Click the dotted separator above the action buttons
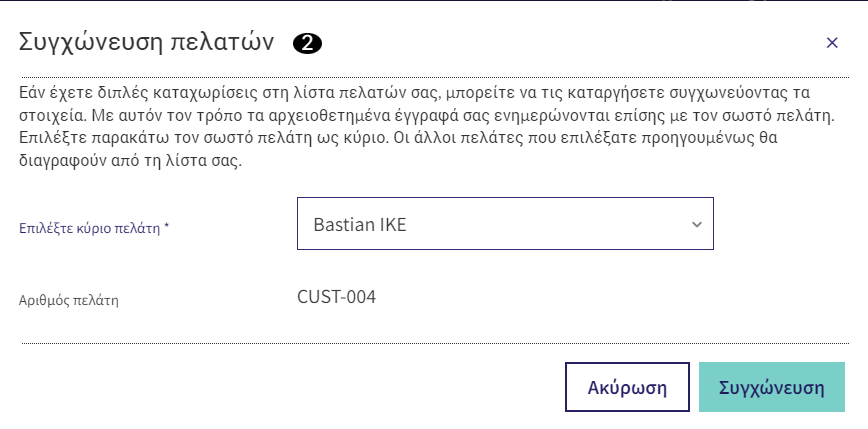Image resolution: width=868 pixels, height=429 pixels. click(435, 343)
